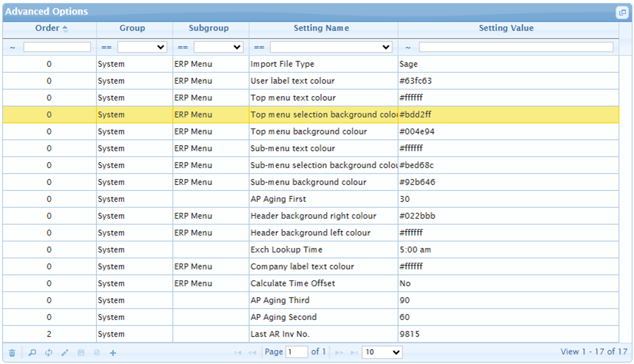The width and height of the screenshot is (634, 364).
Task: Open the Subgroup filter dropdown
Action: pos(218,47)
